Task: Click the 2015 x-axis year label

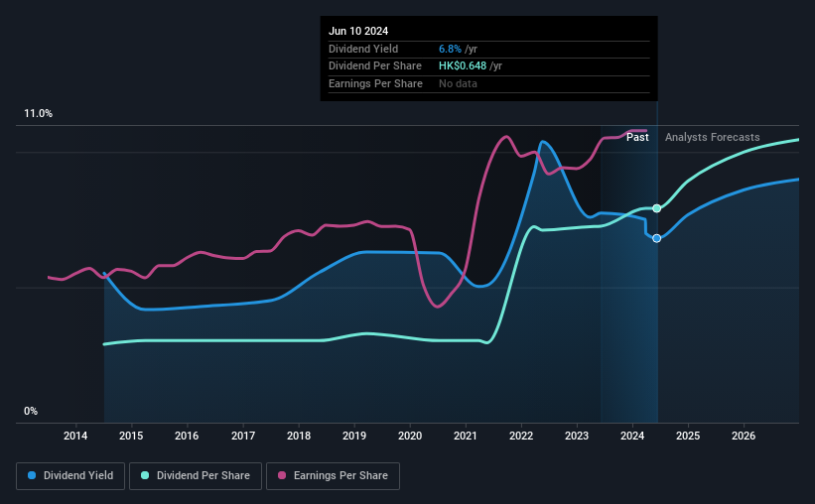Action: (131, 436)
